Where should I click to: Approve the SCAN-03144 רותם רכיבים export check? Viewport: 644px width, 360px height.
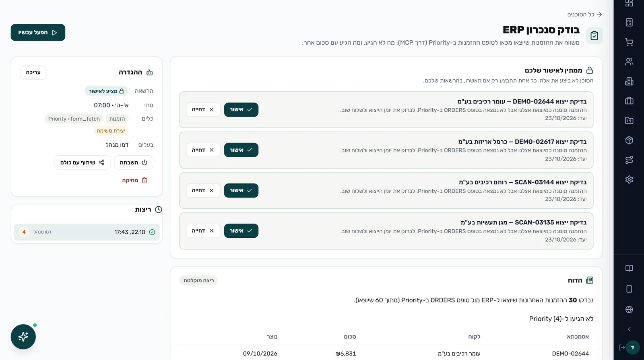pyautogui.click(x=241, y=190)
